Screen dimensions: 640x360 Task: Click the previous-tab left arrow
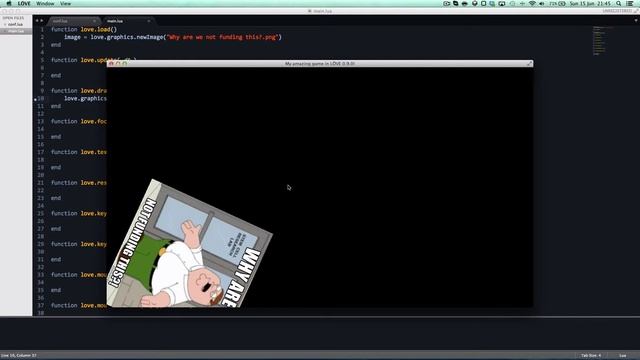click(x=37, y=20)
